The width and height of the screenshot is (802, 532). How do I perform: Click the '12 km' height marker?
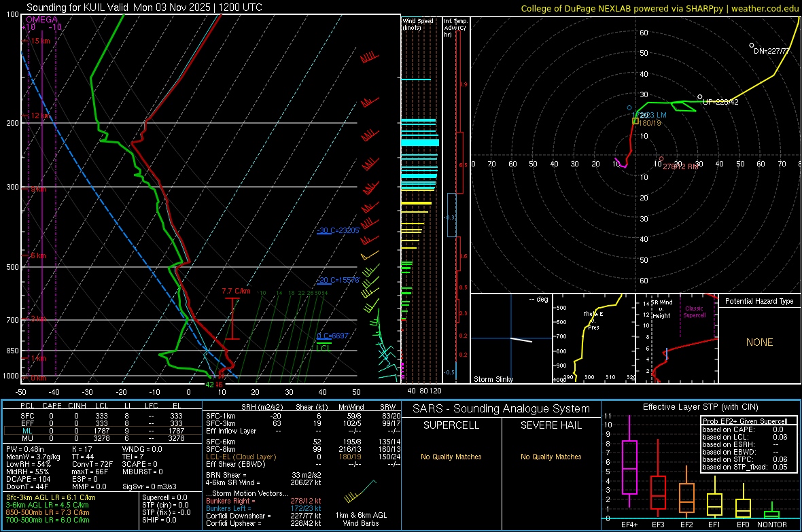[40, 116]
